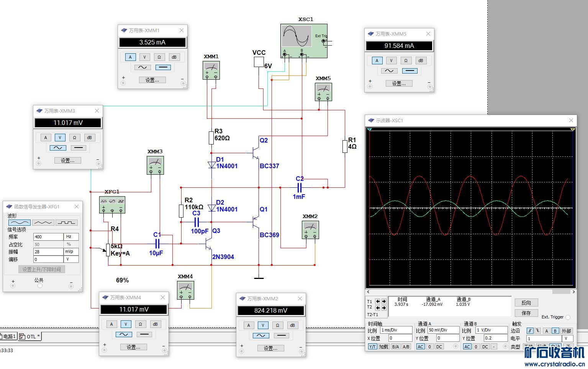Select the Q2 BC337 transistor
588x369 pixels.
(x=255, y=153)
